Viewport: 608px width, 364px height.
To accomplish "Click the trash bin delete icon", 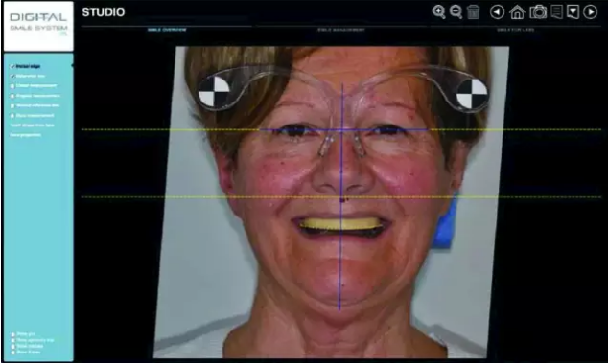I will coord(473,12).
